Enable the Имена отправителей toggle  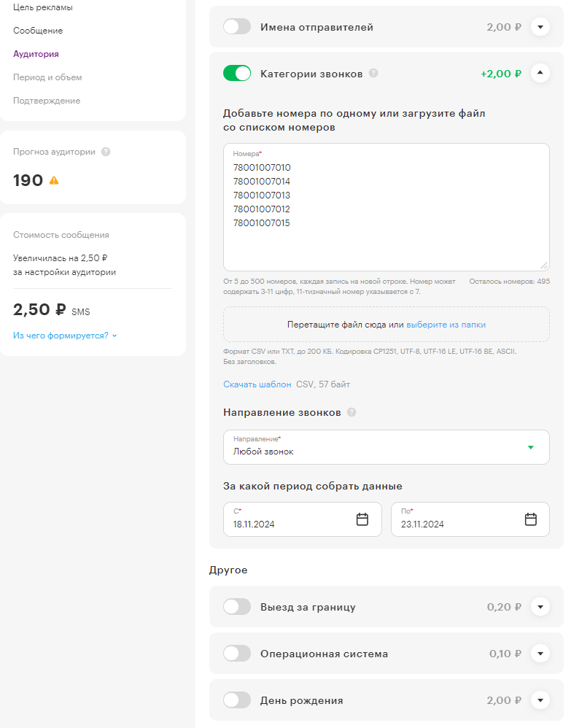coord(237,26)
